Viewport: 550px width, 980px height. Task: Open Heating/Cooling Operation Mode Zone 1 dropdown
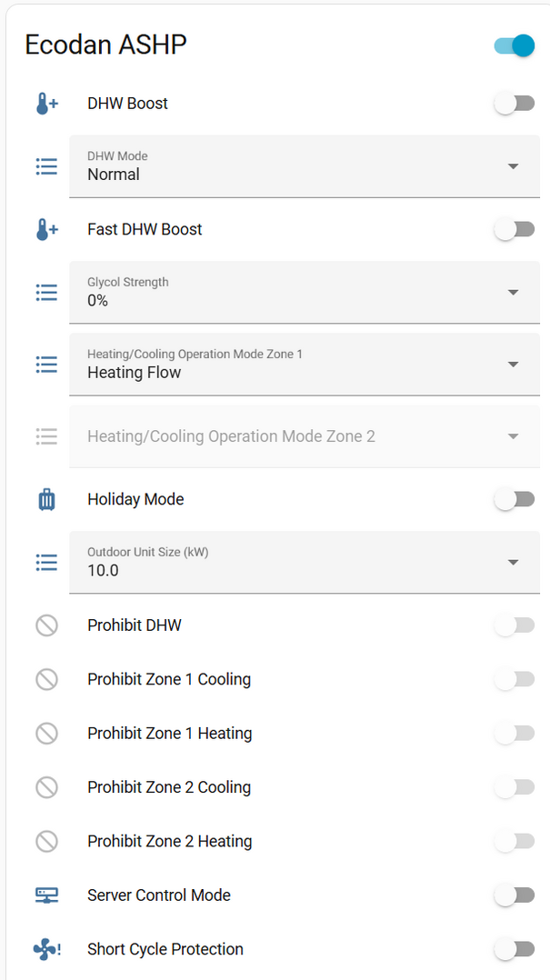[305, 365]
